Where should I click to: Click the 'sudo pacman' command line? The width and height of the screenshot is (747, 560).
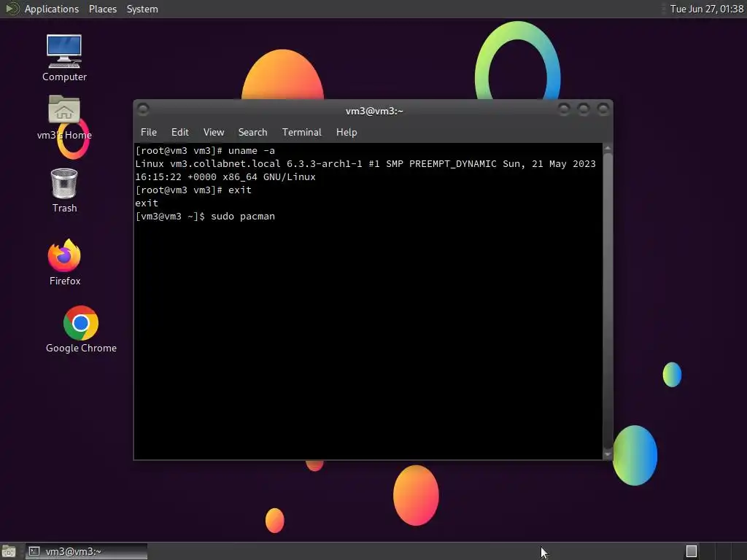(205, 216)
